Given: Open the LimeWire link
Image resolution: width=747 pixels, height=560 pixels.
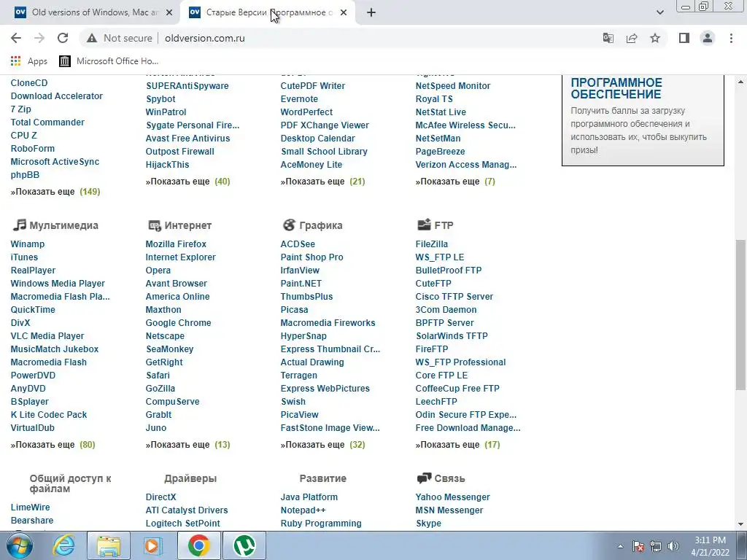Looking at the screenshot, I should (30, 507).
